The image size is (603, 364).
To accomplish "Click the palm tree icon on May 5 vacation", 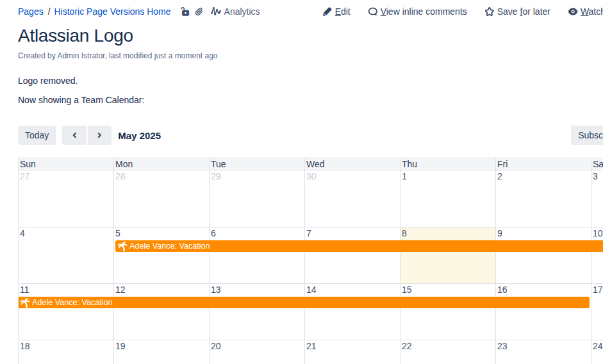I will click(122, 246).
